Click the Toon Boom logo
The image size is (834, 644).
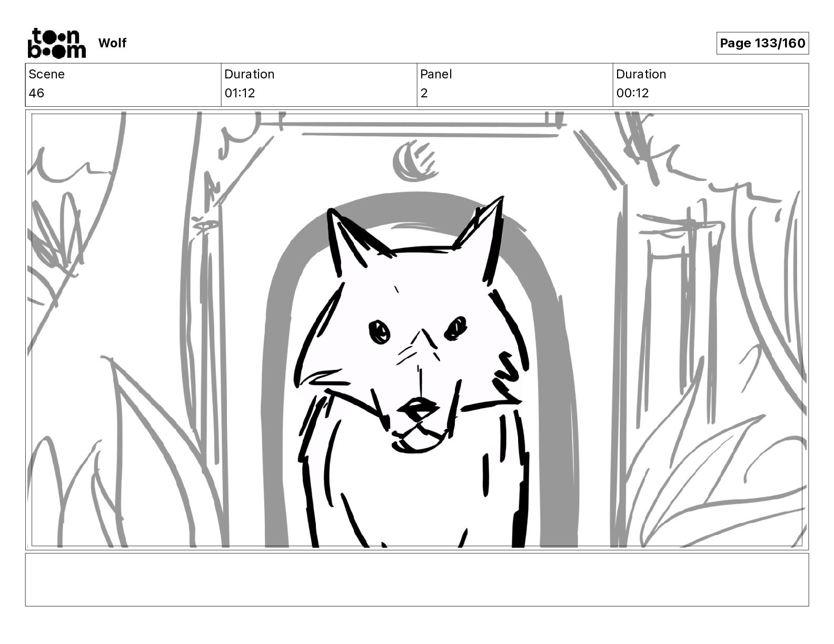pos(56,43)
